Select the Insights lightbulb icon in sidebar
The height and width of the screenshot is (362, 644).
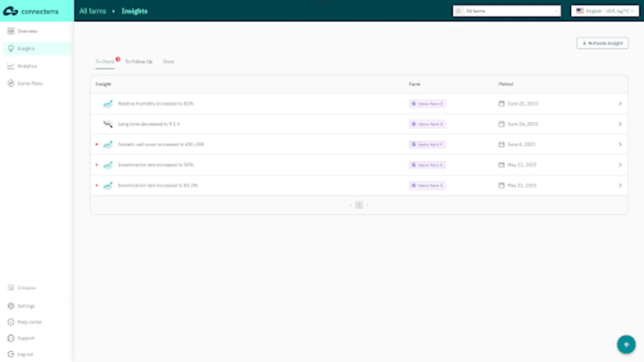[x=11, y=49]
